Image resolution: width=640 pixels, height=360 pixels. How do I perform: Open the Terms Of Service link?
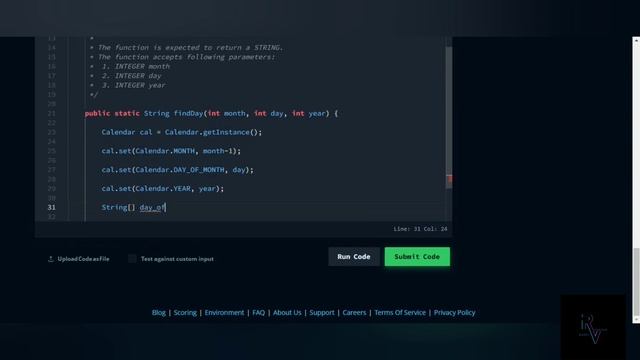pos(400,313)
